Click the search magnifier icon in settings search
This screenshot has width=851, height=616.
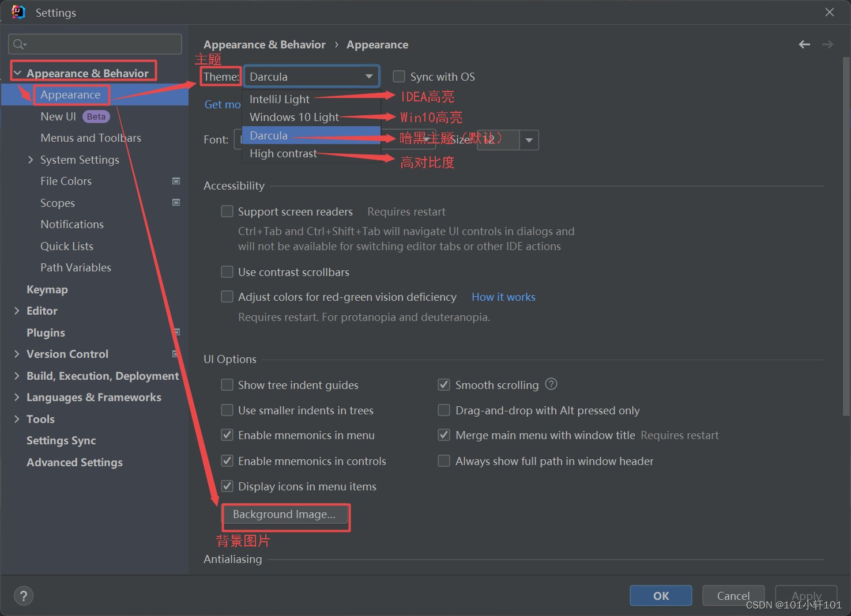(x=20, y=44)
